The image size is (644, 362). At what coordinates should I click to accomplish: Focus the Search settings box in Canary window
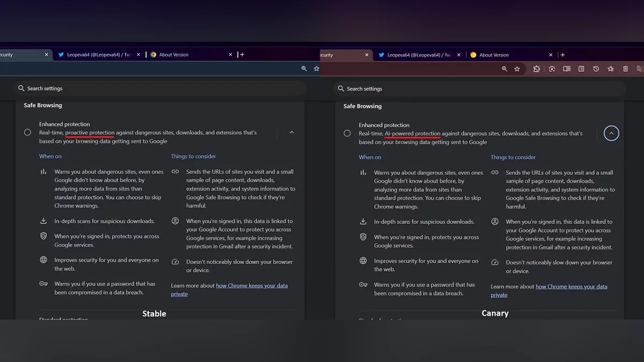pos(480,89)
